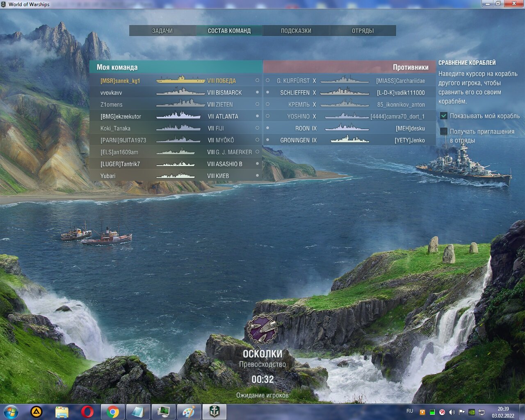This screenshot has height=420, width=525.
Task: Select the BISMARCK ship silhouette
Action: [180, 92]
